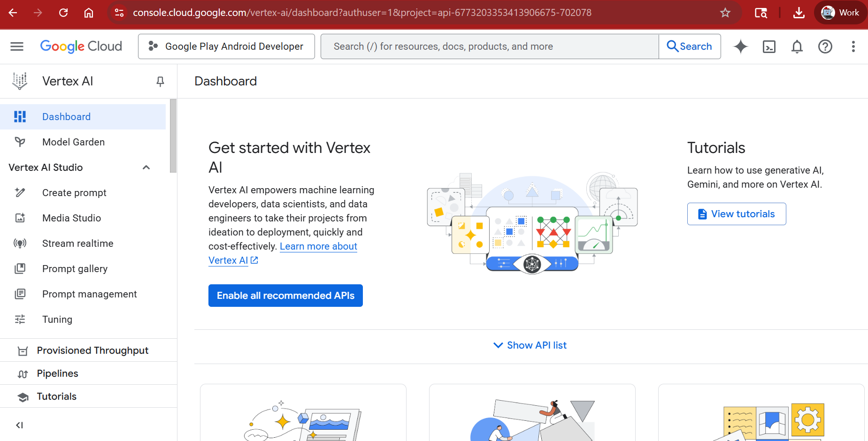Viewport: 868px width, 441px height.
Task: Click Enable all recommended APIs button
Action: pyautogui.click(x=285, y=296)
